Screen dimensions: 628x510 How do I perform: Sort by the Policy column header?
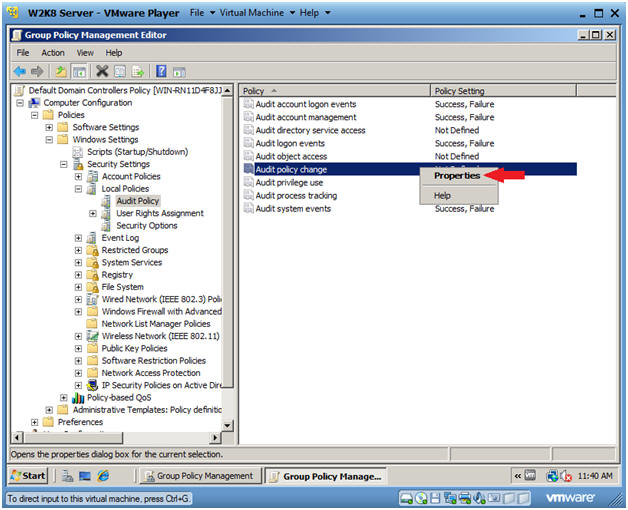[x=335, y=91]
